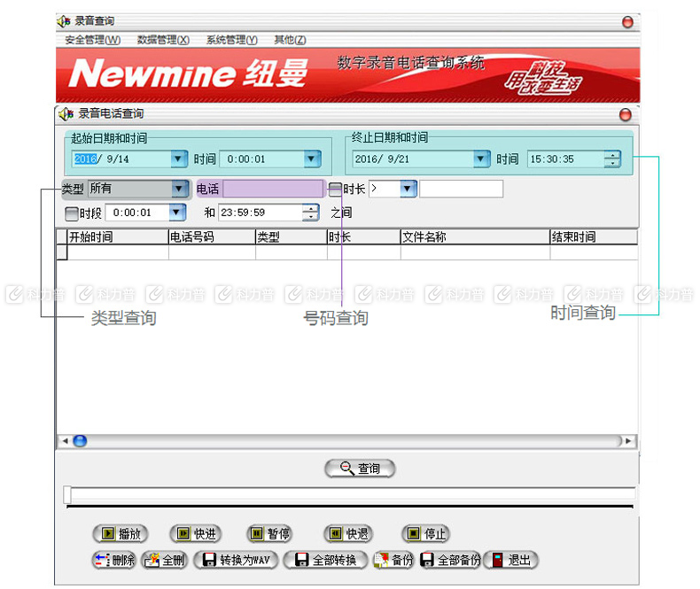Image resolution: width=700 pixels, height=589 pixels.
Task: Click the speaker icon beside 录音电话查询 title
Action: click(66, 114)
